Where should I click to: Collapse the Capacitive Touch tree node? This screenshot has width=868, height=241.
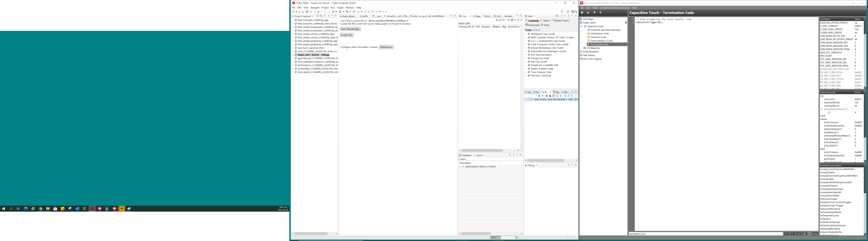(581, 26)
